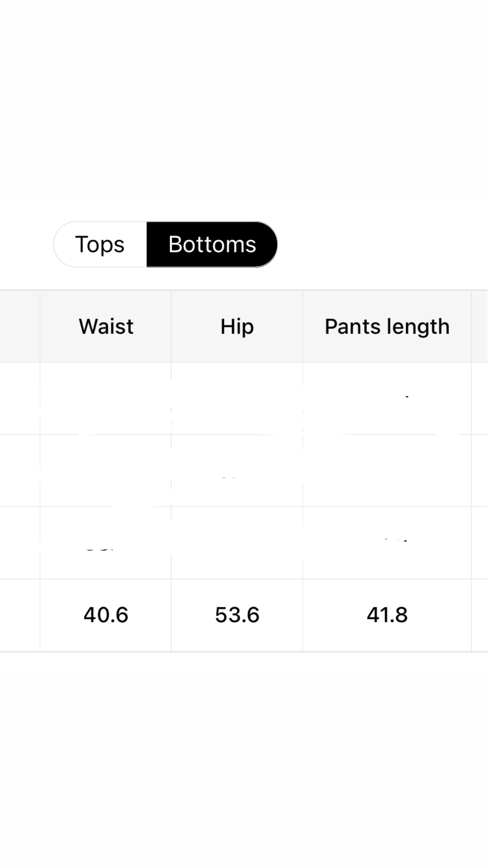The image size is (488, 868).
Task: Click the second blank row's Pants length cell
Action: 387,471
